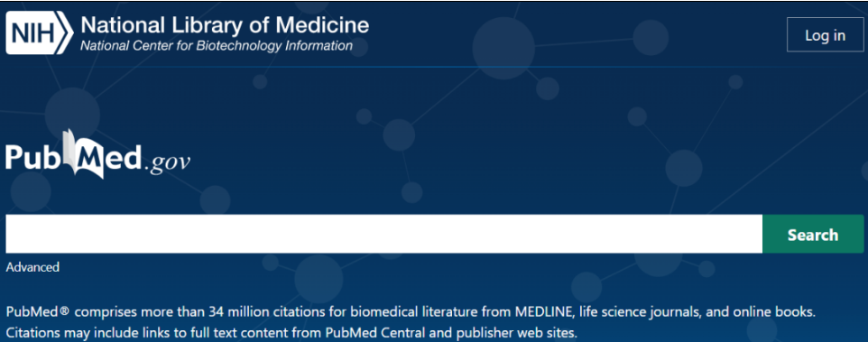Click the open book icon in PubMed logo
Screen dimensions: 868x342
point(82,153)
